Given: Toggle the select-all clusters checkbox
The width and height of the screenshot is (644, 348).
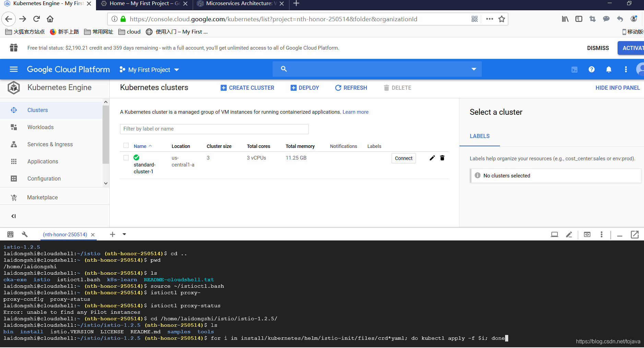Looking at the screenshot, I should click(x=126, y=146).
